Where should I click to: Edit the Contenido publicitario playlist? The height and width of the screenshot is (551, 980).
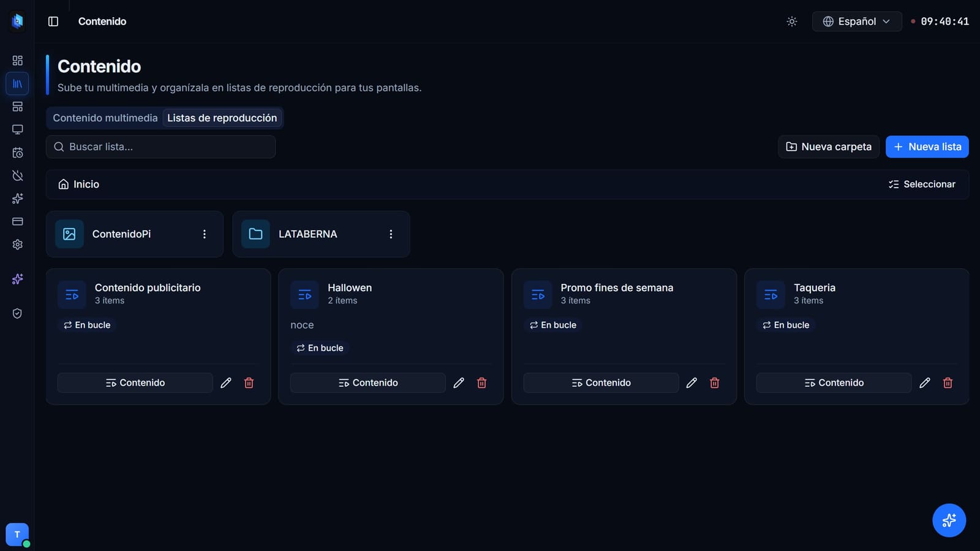pos(226,383)
